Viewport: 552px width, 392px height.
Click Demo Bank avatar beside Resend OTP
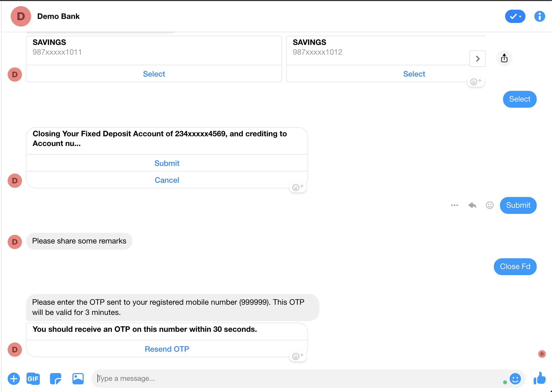(x=15, y=350)
